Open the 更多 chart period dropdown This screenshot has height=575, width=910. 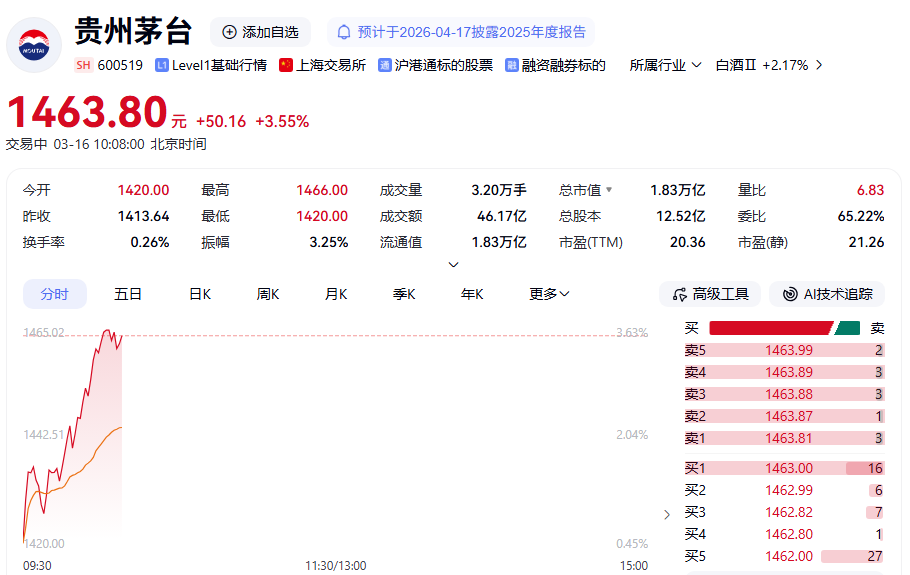click(x=549, y=294)
